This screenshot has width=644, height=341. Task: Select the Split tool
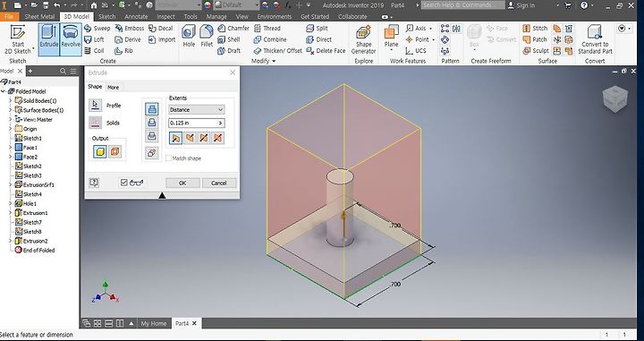coord(317,29)
